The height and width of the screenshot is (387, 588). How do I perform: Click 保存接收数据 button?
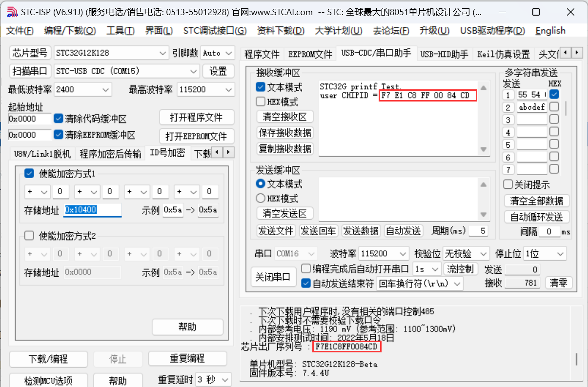coord(285,133)
